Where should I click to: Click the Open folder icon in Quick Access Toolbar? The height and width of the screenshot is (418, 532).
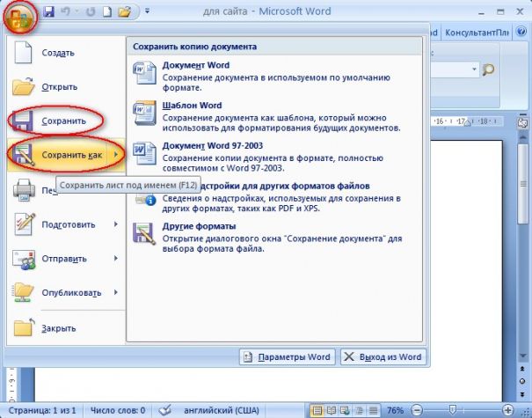point(125,12)
